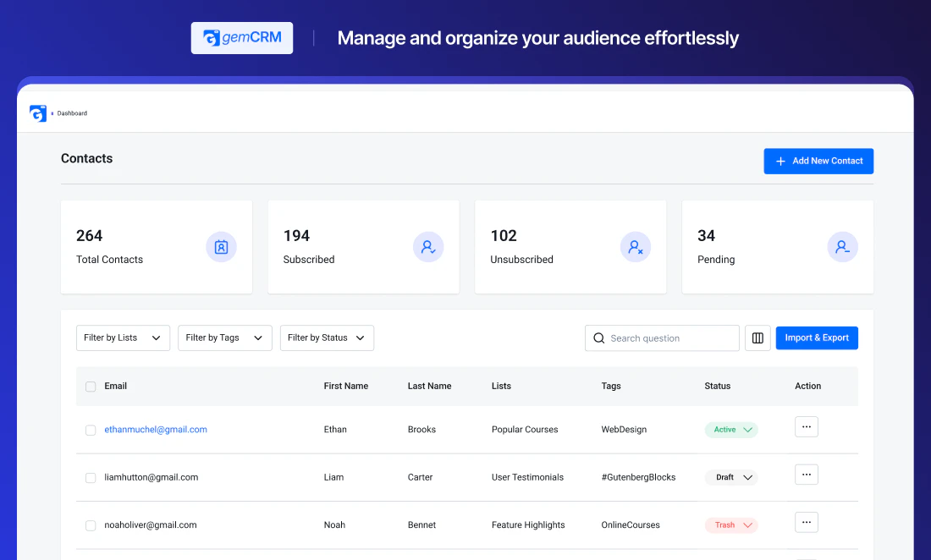Click the 194 Subscribed card

(x=363, y=247)
